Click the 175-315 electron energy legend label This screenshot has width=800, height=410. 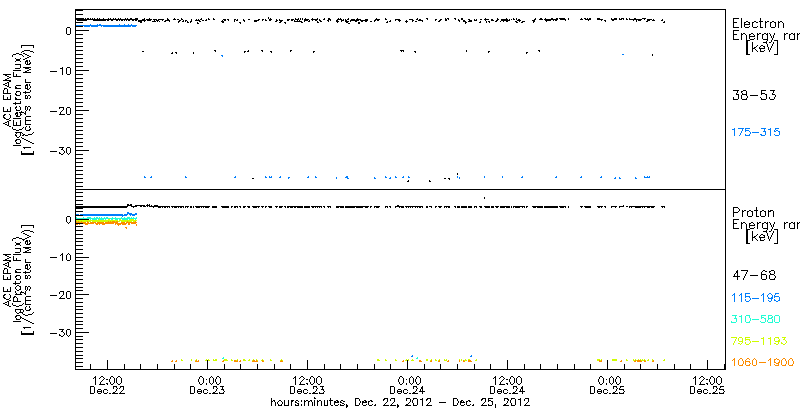click(756, 133)
